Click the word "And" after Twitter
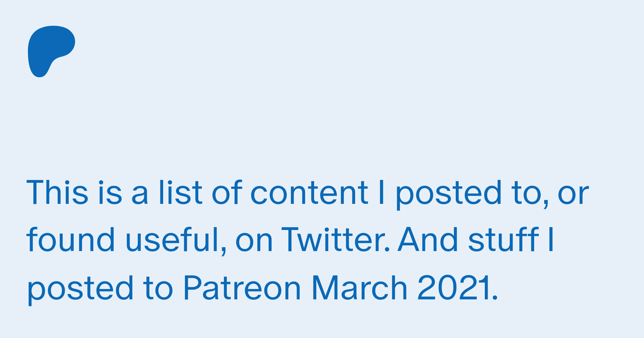644x338 pixels. (x=428, y=240)
